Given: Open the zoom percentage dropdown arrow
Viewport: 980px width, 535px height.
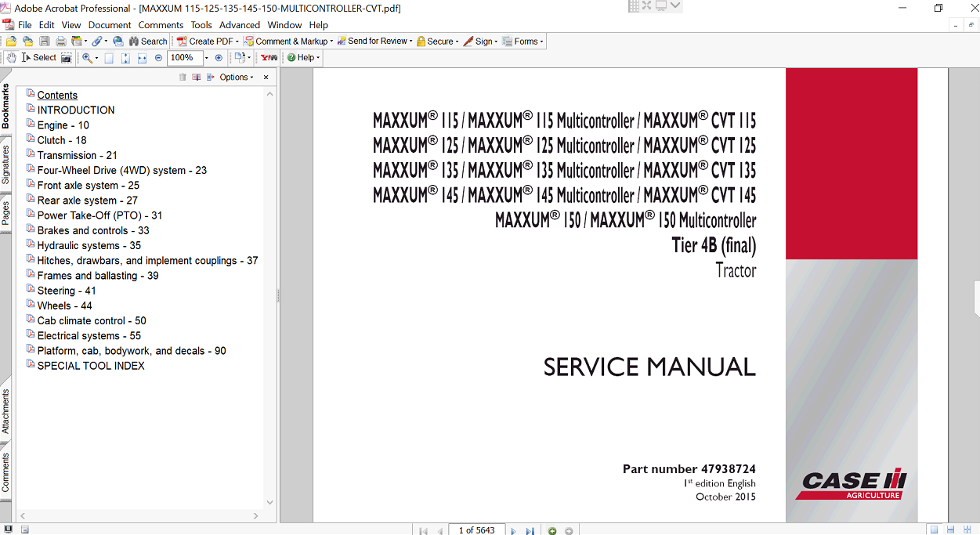Looking at the screenshot, I should click(207, 58).
